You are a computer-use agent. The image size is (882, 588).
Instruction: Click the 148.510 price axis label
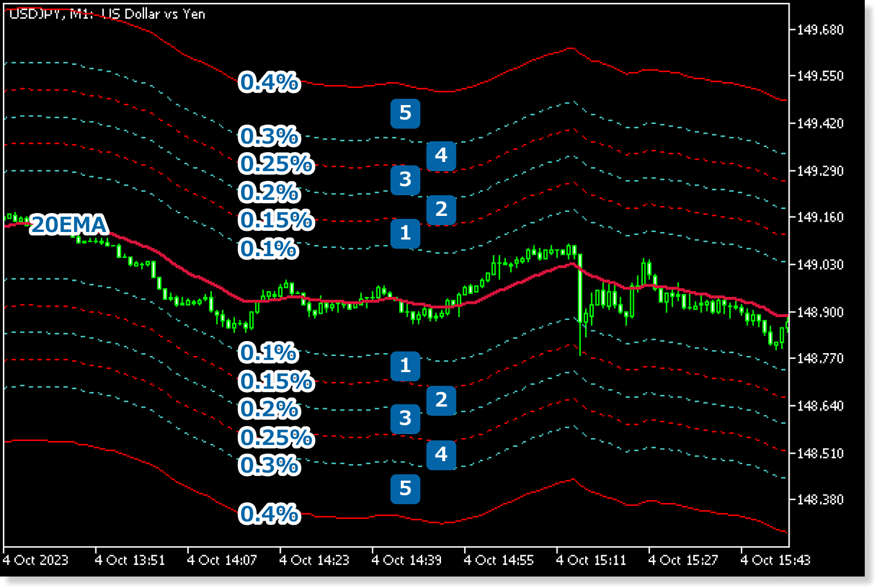(x=820, y=454)
